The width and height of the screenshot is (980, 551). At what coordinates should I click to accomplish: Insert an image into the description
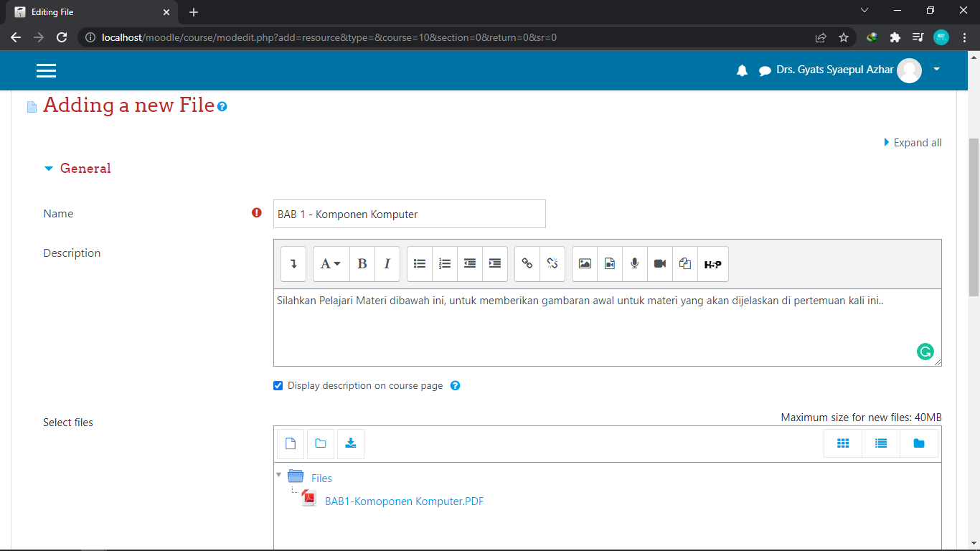point(585,264)
